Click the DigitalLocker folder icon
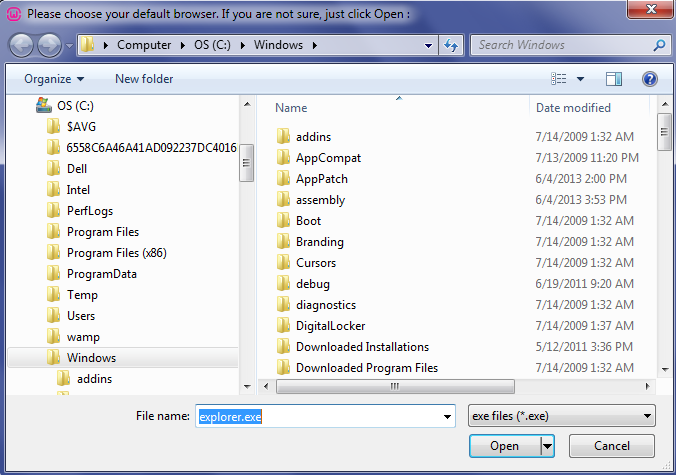This screenshot has width=676, height=475. (x=283, y=326)
